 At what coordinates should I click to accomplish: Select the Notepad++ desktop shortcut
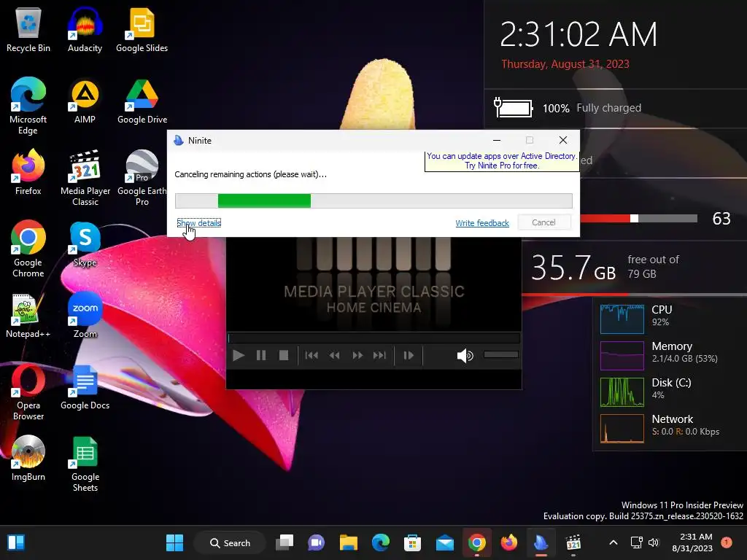28,316
